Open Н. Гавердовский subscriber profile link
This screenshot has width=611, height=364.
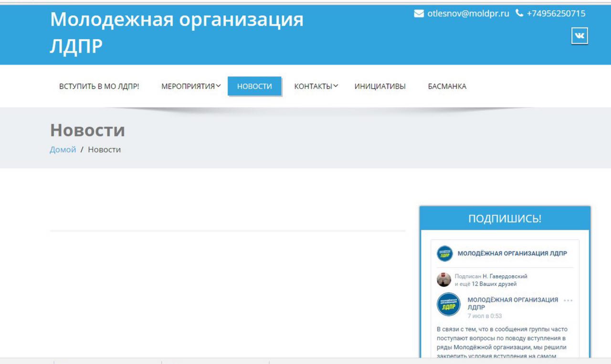coord(505,276)
